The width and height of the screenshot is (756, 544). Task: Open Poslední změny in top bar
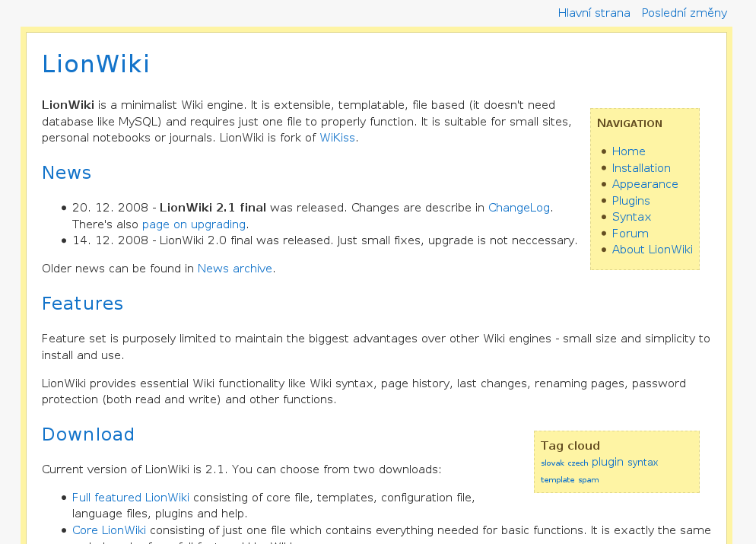(684, 13)
